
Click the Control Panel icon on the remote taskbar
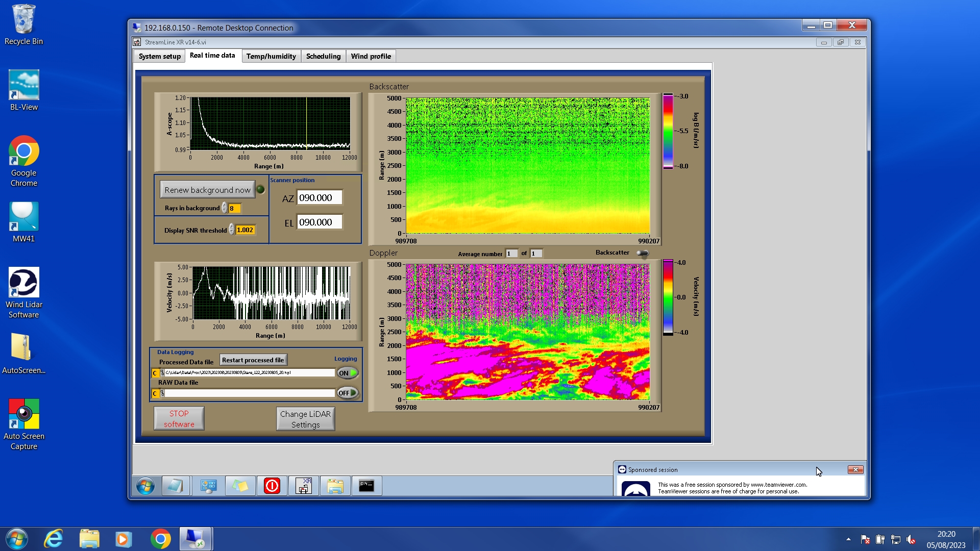click(x=208, y=486)
